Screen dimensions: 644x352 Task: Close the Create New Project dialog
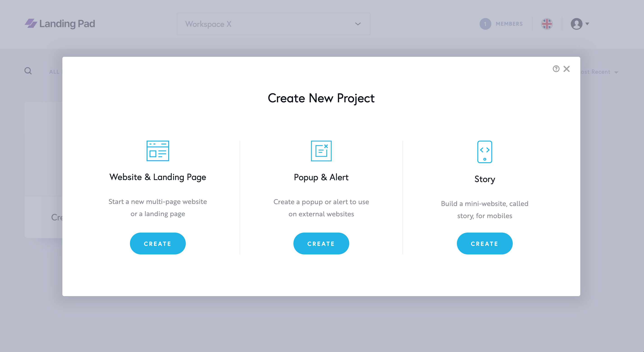pos(567,69)
